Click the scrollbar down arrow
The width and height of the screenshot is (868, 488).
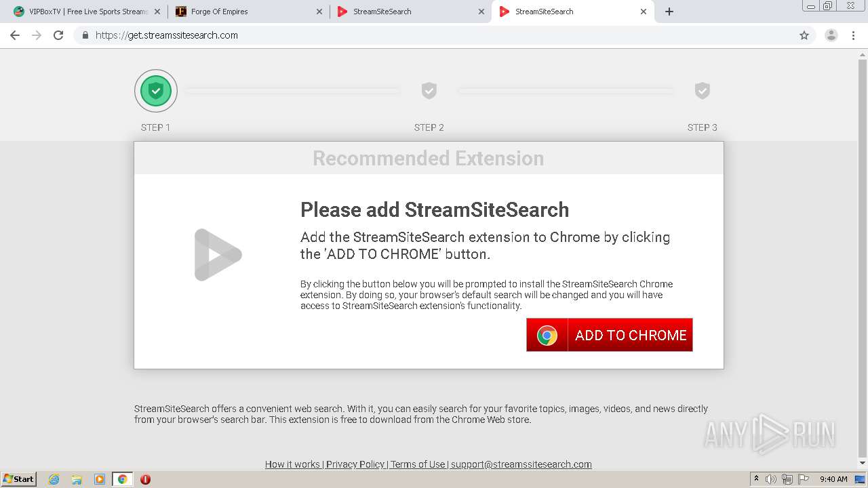(x=863, y=465)
